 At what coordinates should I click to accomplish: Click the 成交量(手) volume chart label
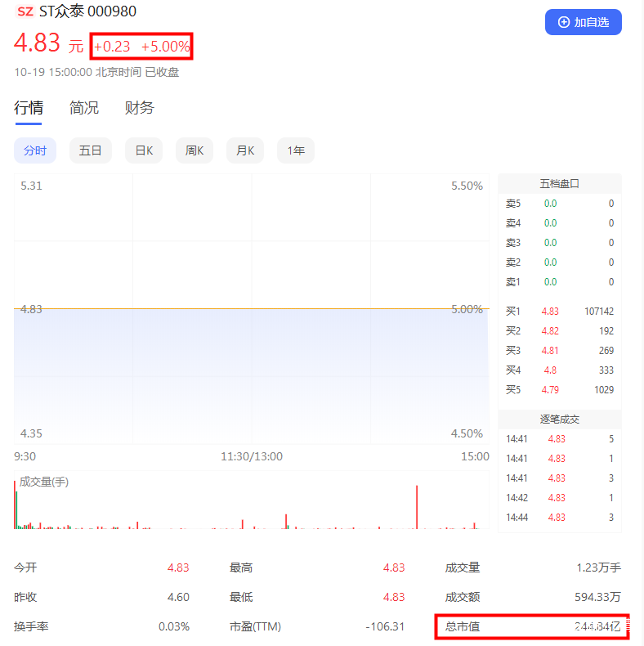(x=44, y=482)
